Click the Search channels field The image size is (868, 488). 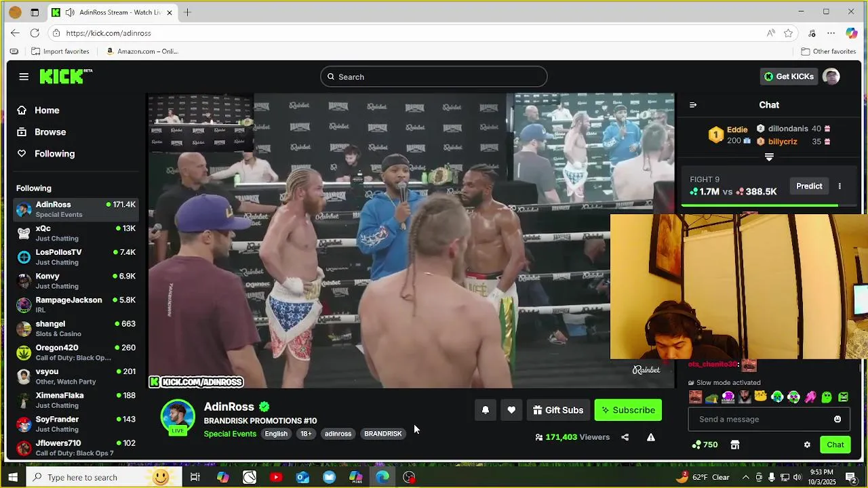pos(433,77)
